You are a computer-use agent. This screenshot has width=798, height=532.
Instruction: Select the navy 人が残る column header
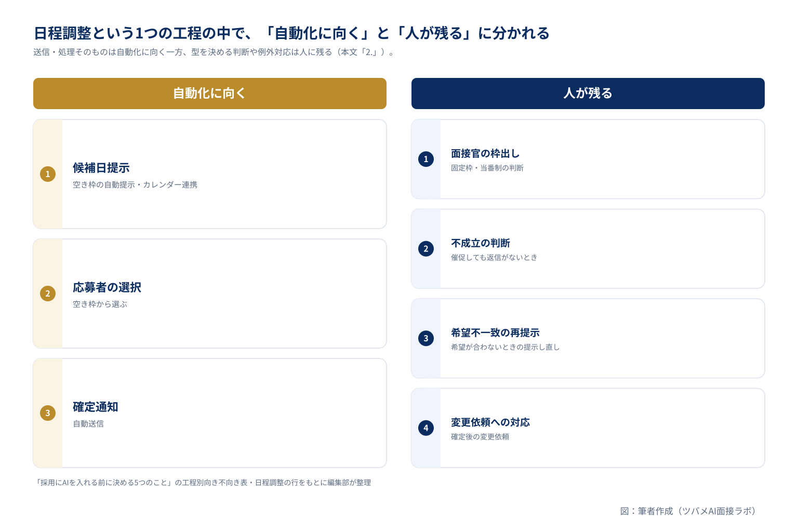tap(588, 94)
